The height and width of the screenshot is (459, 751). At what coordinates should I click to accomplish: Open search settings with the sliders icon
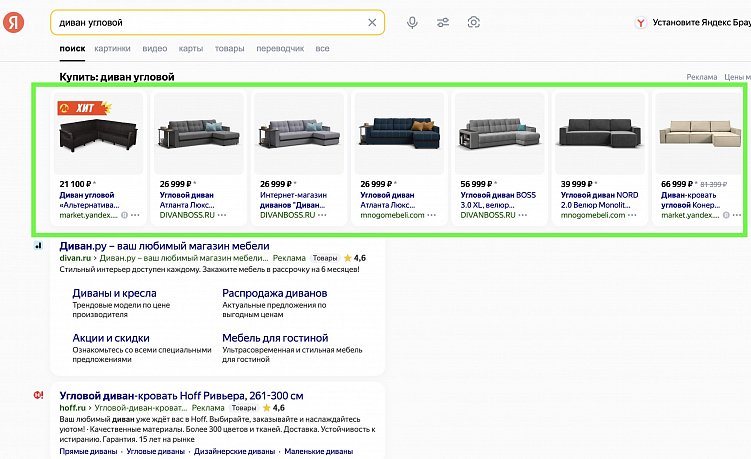tap(443, 23)
